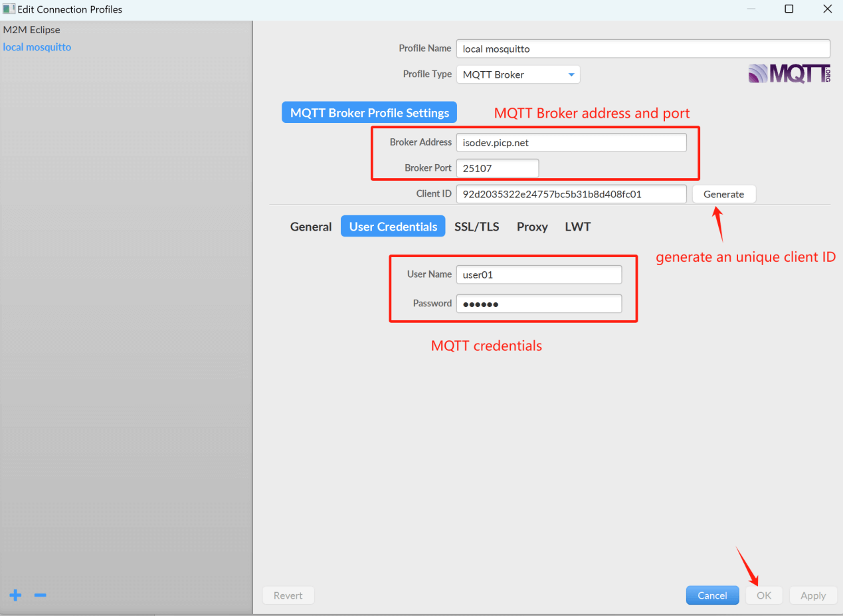Click the MQTT.org logo
The width and height of the screenshot is (843, 616).
(789, 74)
